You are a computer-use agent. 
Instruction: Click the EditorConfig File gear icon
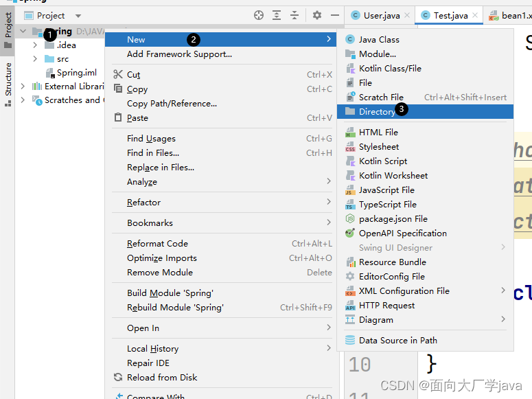350,276
